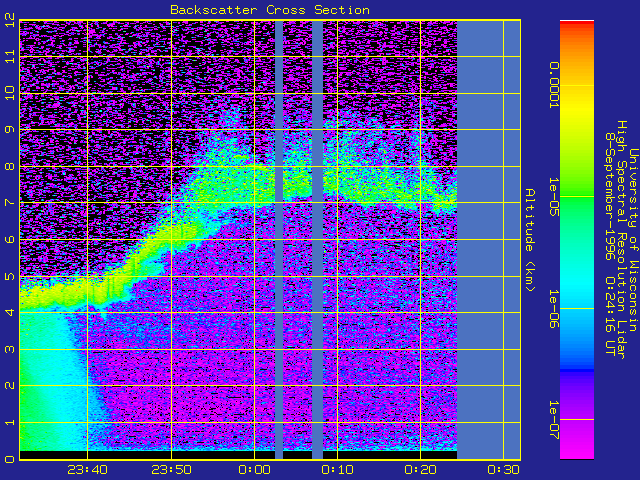Click the '8-September-1996 0:24:16 UT' timestamp
Viewport: 640px width, 480px height.
tap(610, 244)
